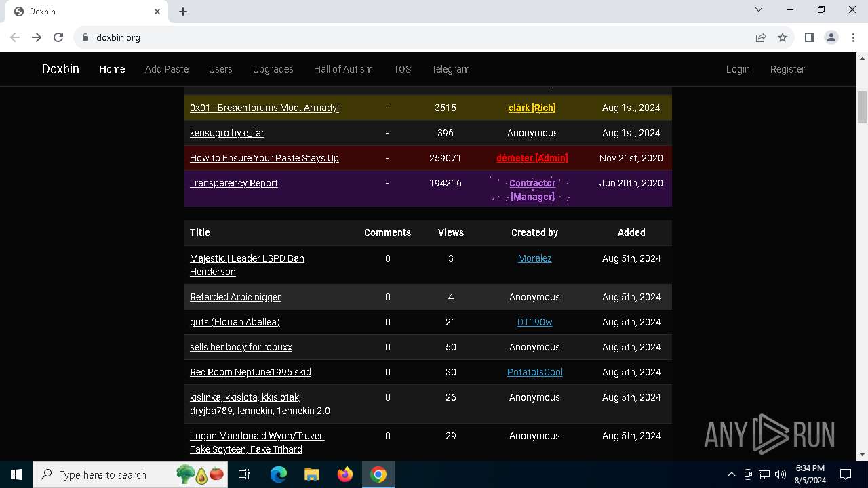Click the Views column header
868x488 pixels.
point(451,232)
